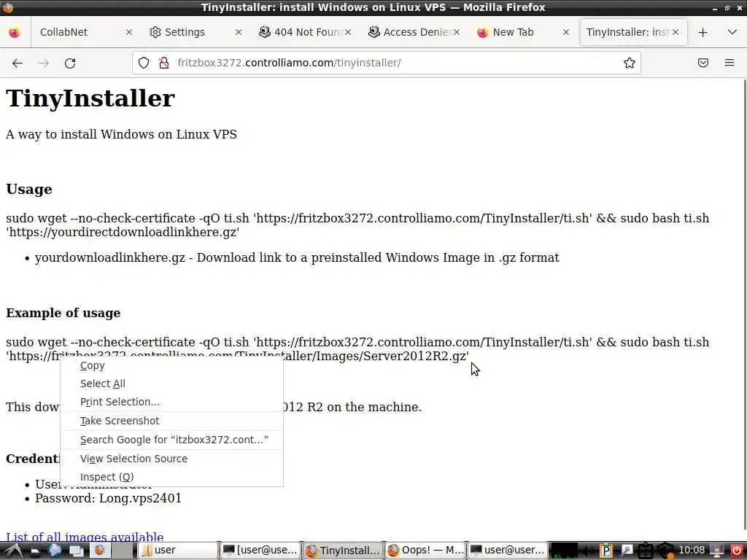
Task: Close the New Tab tab
Action: click(x=566, y=32)
